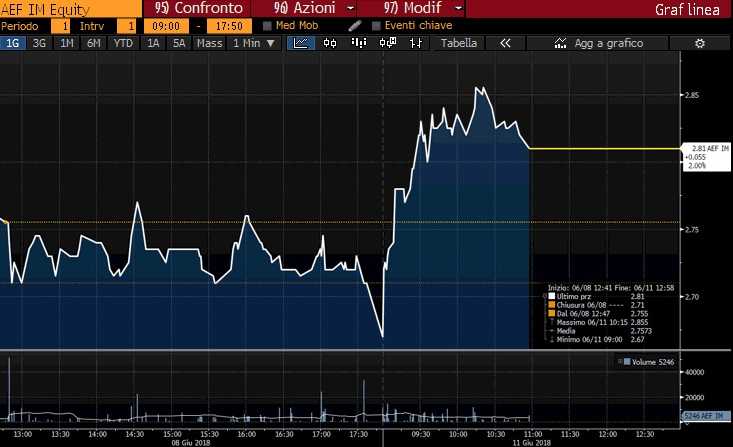Click the 09:30 time axis label
The image size is (733, 447).
[x=421, y=434]
